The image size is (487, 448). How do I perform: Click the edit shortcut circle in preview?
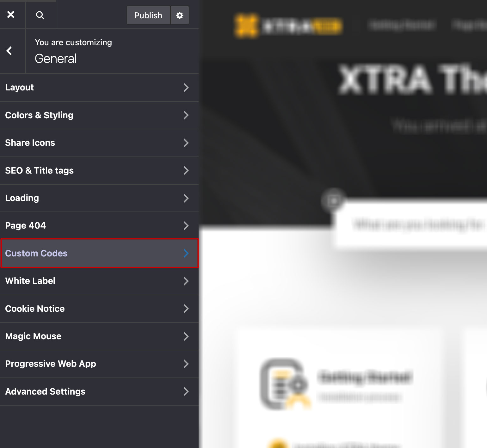pyautogui.click(x=333, y=200)
